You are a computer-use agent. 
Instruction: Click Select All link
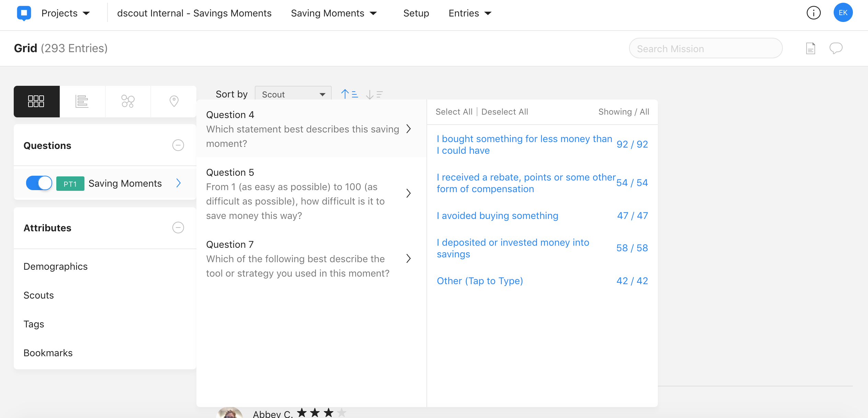click(454, 112)
